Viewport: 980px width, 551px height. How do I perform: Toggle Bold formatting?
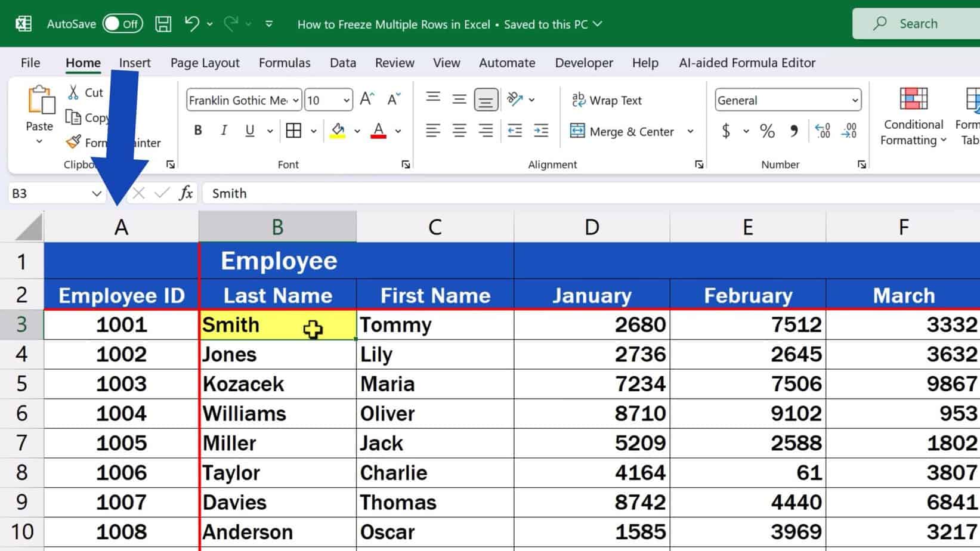(197, 130)
